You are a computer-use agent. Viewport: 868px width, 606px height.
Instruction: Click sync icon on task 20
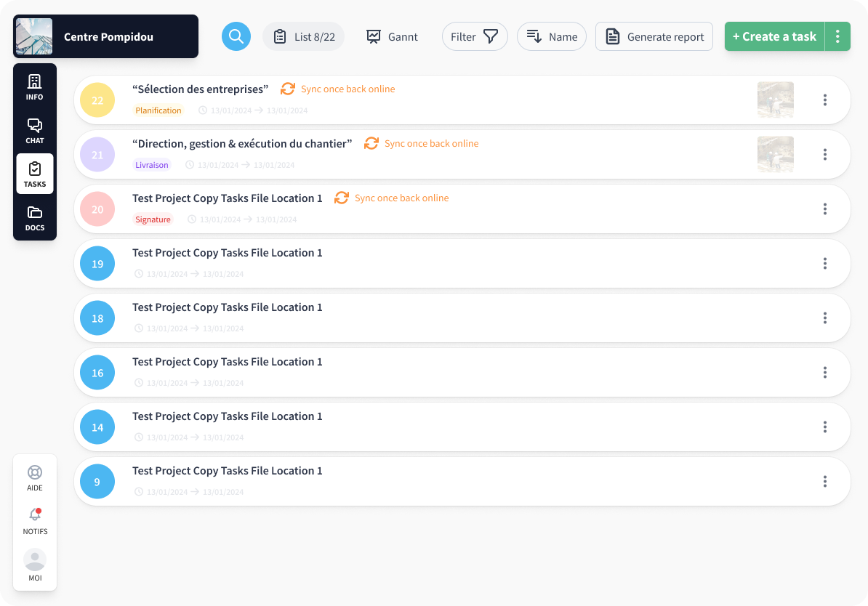coord(342,198)
